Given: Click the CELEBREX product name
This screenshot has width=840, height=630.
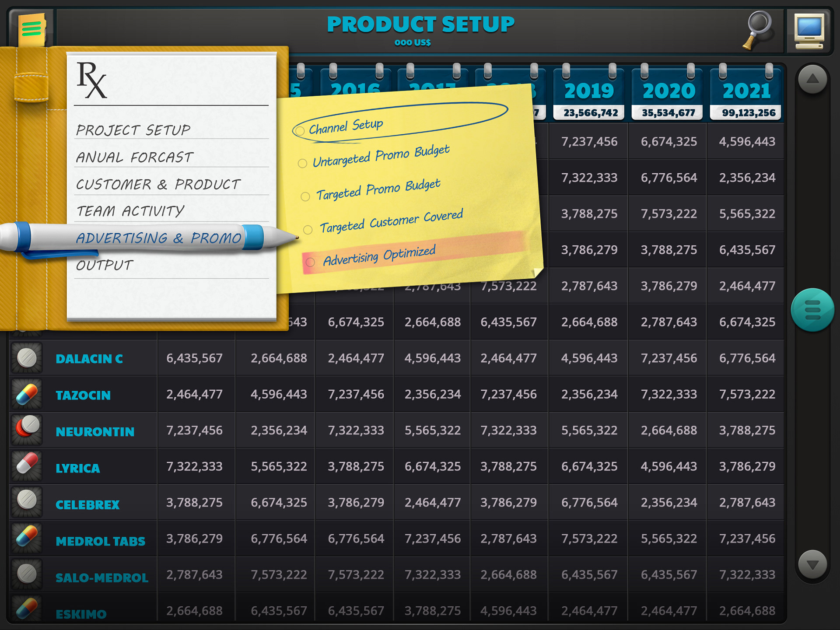Looking at the screenshot, I should coord(87,504).
